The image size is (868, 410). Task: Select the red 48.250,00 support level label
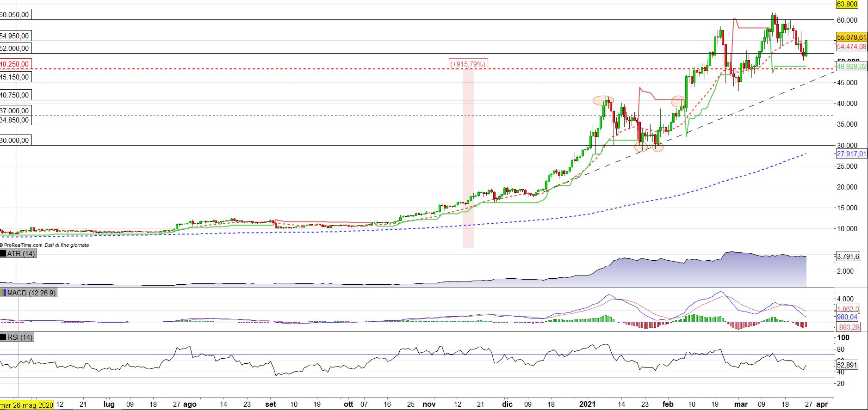coord(15,64)
